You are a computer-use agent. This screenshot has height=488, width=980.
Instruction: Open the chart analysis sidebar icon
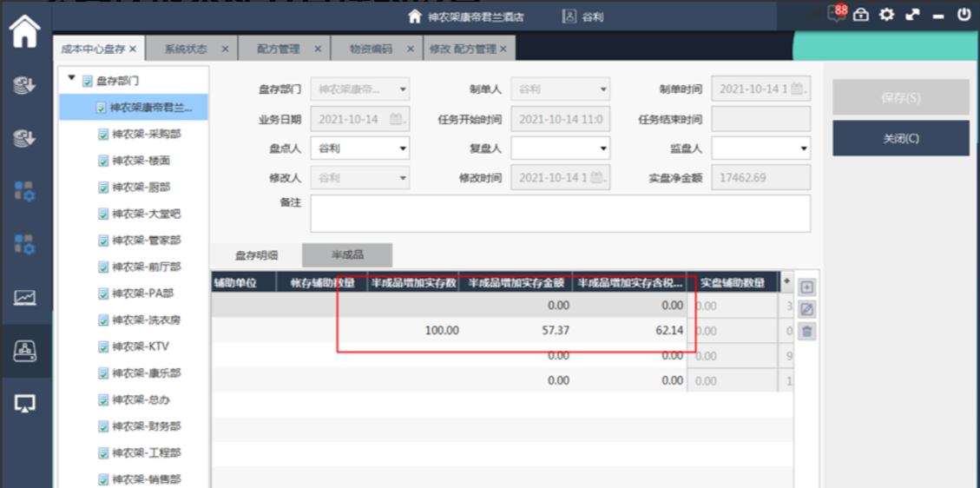[25, 297]
